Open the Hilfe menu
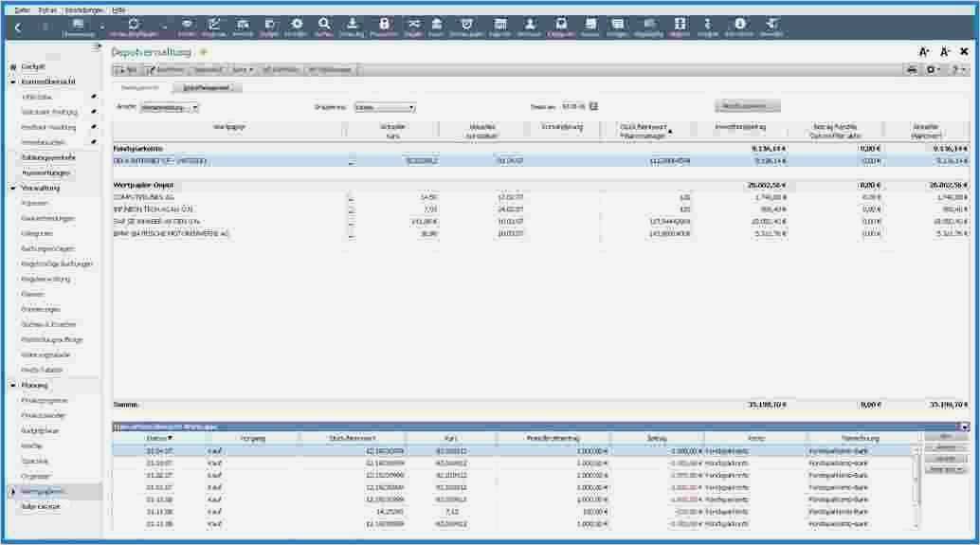 tap(118, 10)
